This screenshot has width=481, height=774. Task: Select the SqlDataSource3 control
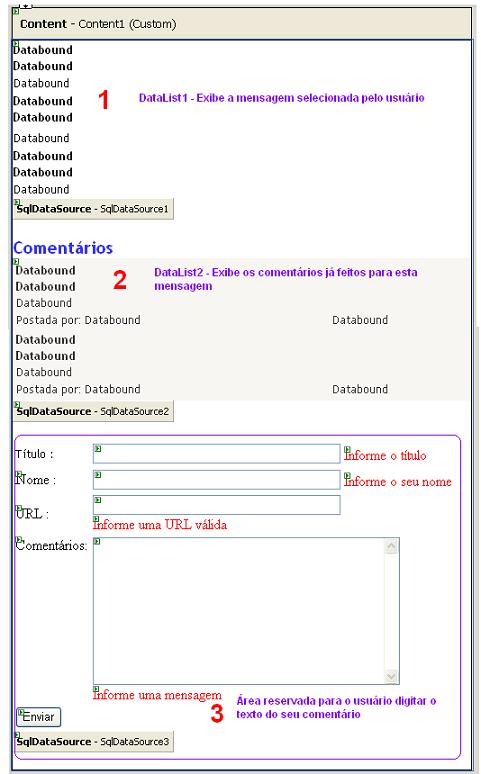(93, 741)
